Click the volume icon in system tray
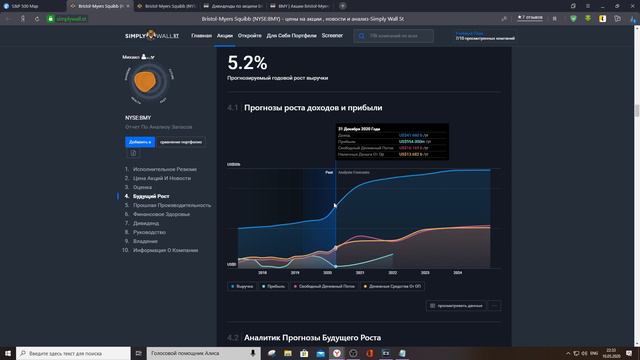Viewport: 640px width, 360px height. pos(584,353)
